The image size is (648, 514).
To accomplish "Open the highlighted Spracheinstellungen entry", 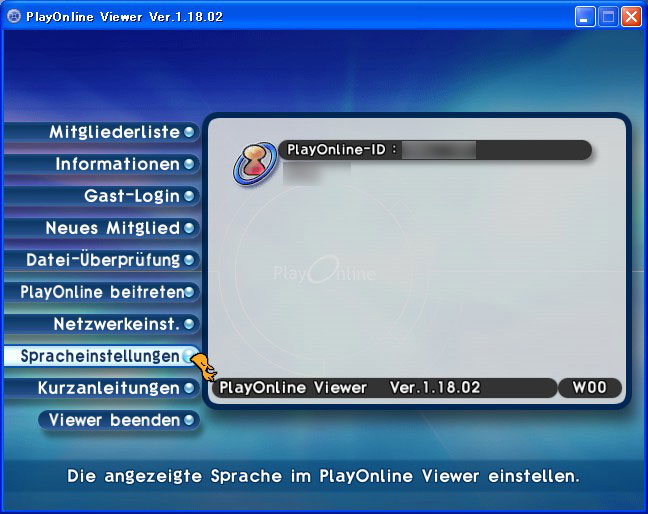I will point(102,356).
